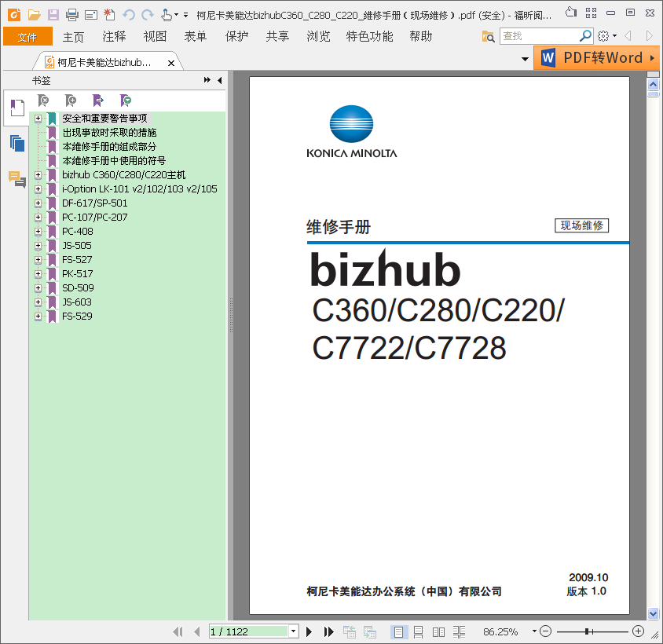Click the PDF转Word button
This screenshot has width=663, height=644.
click(x=596, y=57)
